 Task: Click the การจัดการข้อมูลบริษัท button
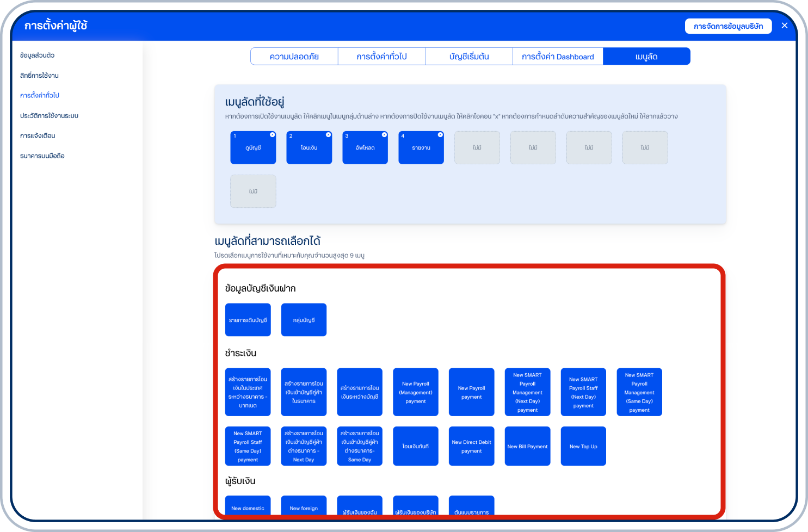coord(728,26)
